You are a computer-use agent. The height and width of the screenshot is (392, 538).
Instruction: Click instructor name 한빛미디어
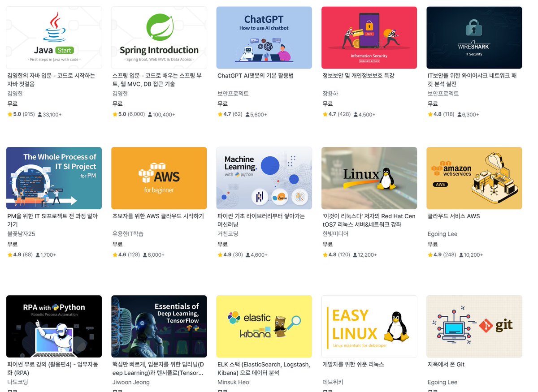pos(336,234)
